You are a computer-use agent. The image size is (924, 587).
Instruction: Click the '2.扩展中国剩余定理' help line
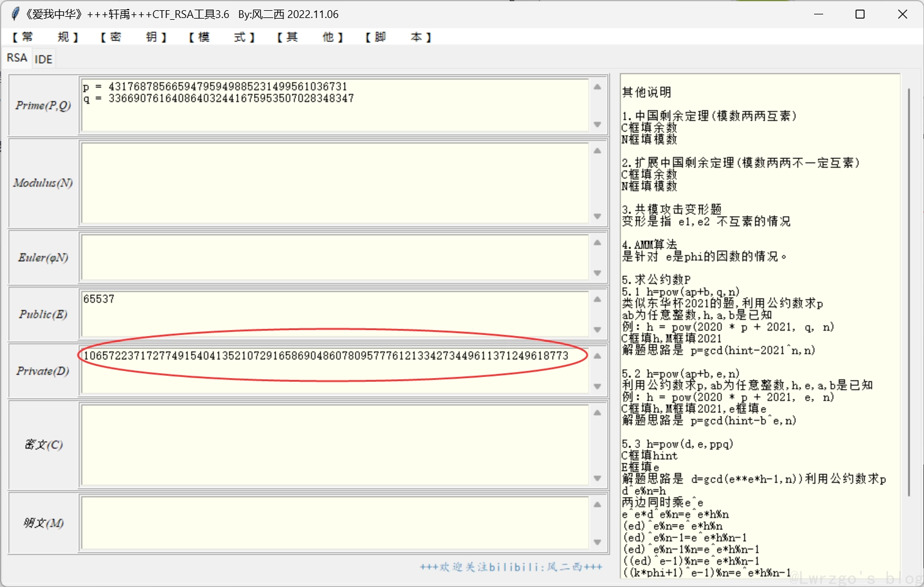point(741,163)
